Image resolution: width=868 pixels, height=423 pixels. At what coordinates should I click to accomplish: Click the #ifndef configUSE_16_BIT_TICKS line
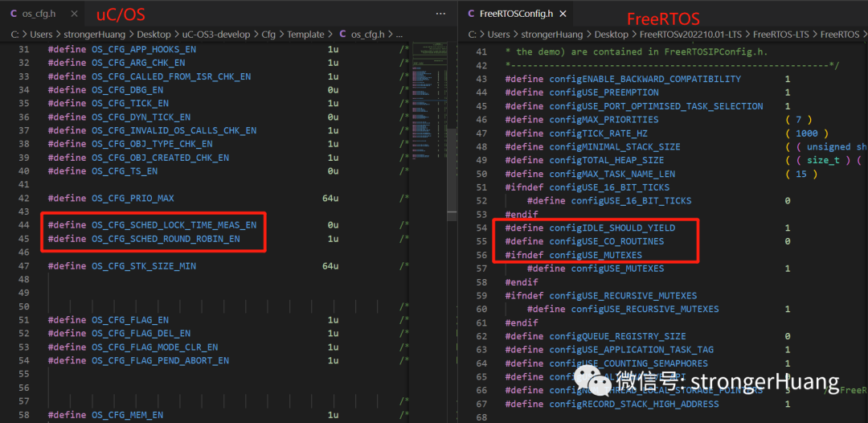click(588, 187)
